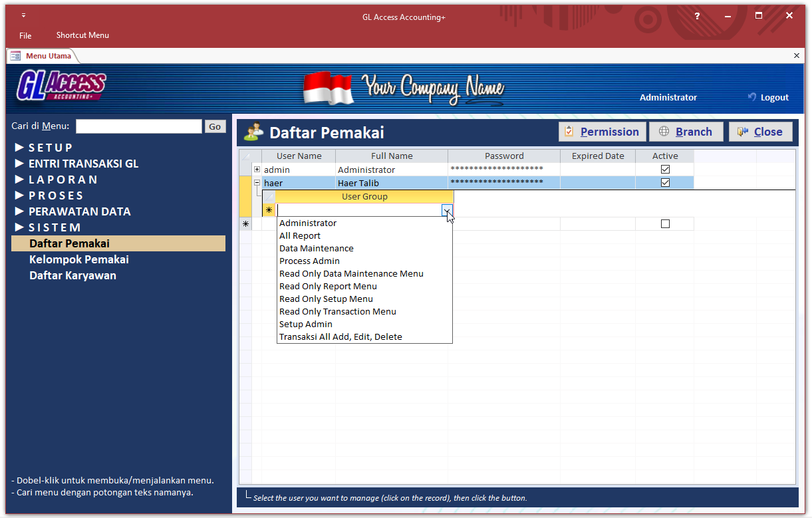This screenshot has height=518, width=812.
Task: Click the Permission button
Action: [x=602, y=132]
